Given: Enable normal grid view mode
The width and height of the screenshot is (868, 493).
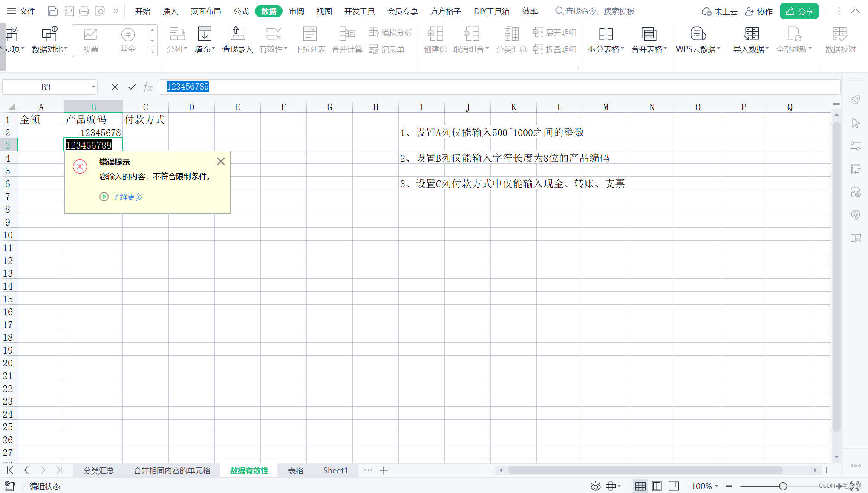Looking at the screenshot, I should pyautogui.click(x=640, y=486).
